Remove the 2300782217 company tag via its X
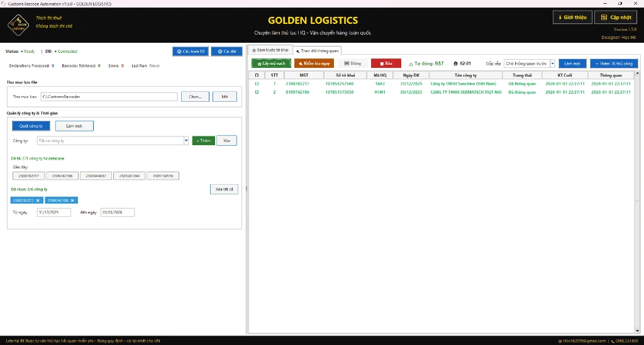644x345 pixels. [x=38, y=200]
